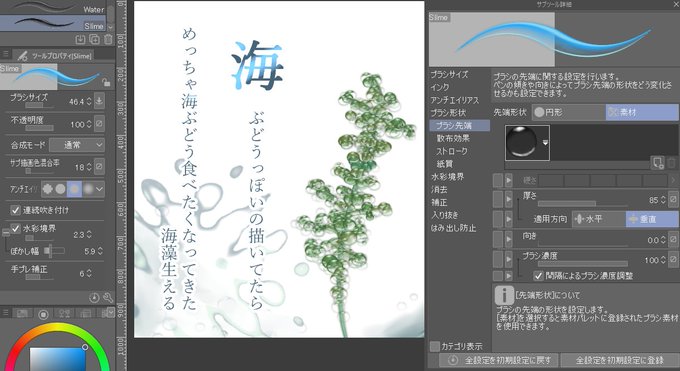Select はみ出し防止 category in list
This screenshot has height=371, width=680.
click(454, 228)
